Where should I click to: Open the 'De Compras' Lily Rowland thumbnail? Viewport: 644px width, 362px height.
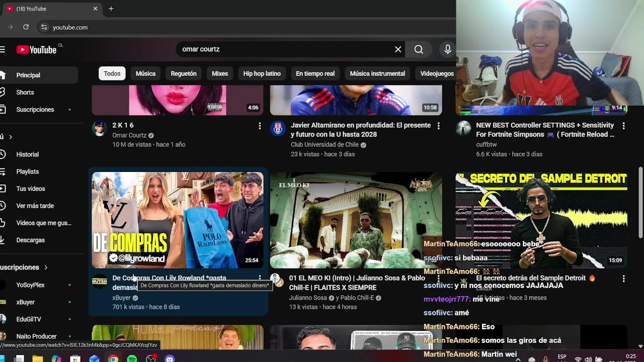point(178,220)
